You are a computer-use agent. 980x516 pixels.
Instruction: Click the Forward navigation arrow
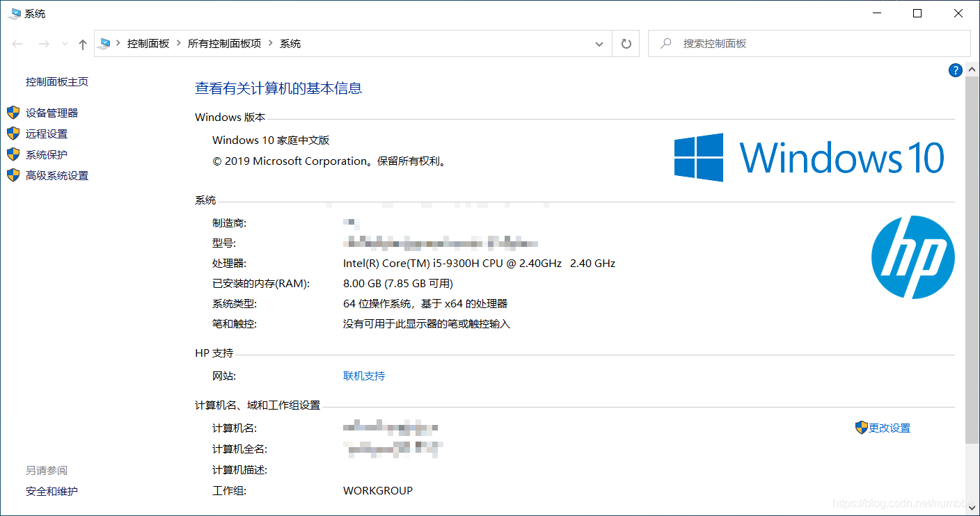point(44,44)
